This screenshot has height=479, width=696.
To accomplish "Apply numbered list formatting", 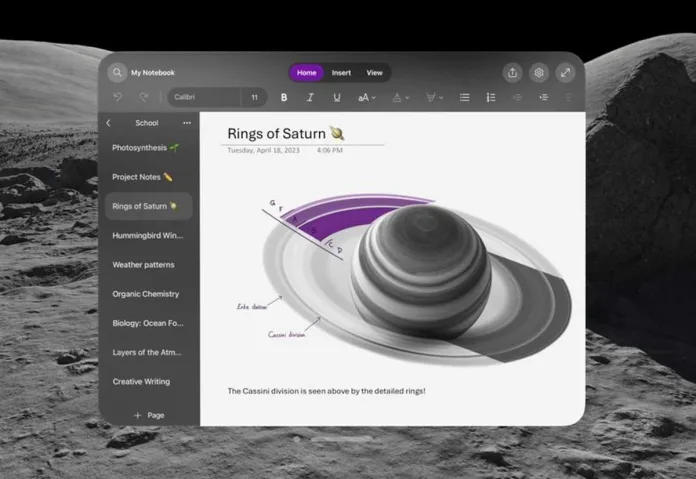I will 490,97.
